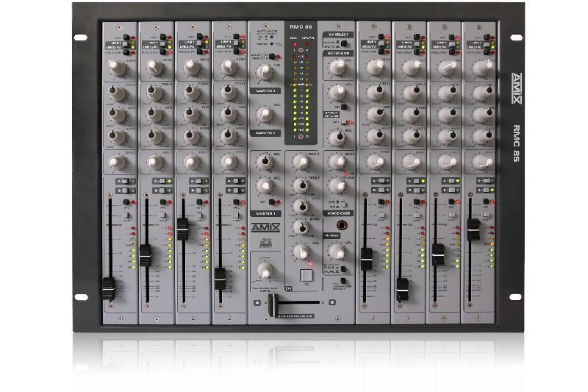Push the Effect Return ON button

click(343, 107)
